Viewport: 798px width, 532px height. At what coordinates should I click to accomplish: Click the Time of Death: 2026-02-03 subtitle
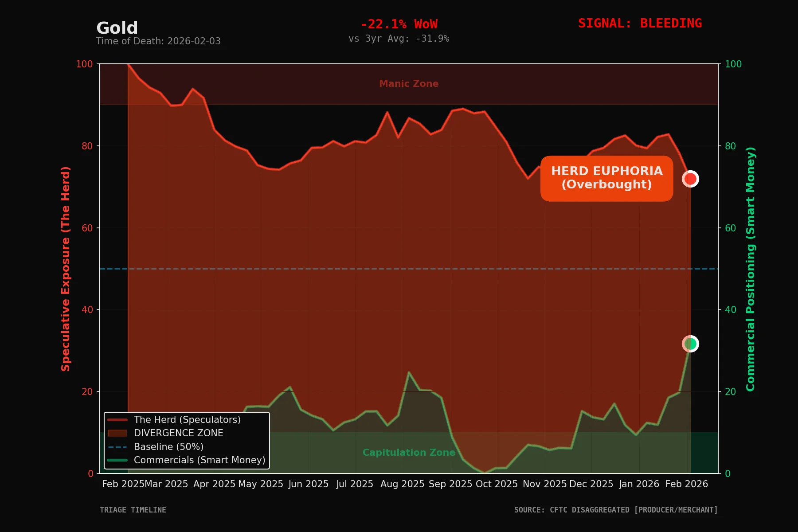click(158, 41)
